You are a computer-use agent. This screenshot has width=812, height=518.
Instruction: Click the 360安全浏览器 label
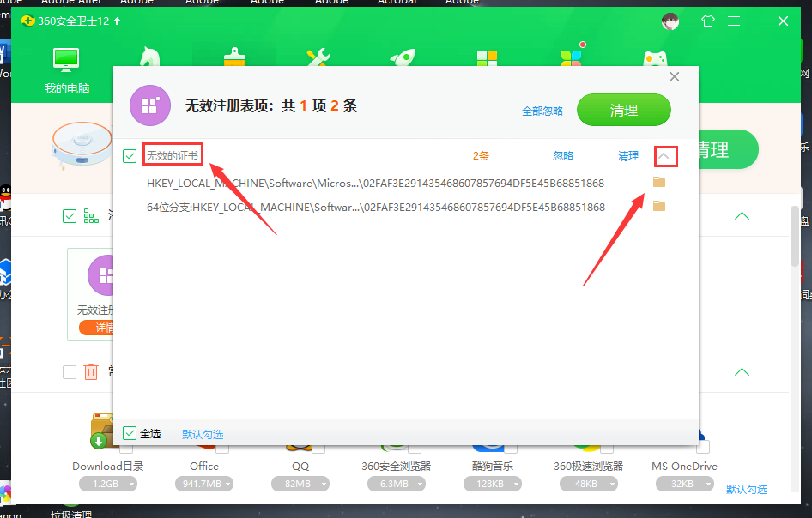click(x=397, y=467)
